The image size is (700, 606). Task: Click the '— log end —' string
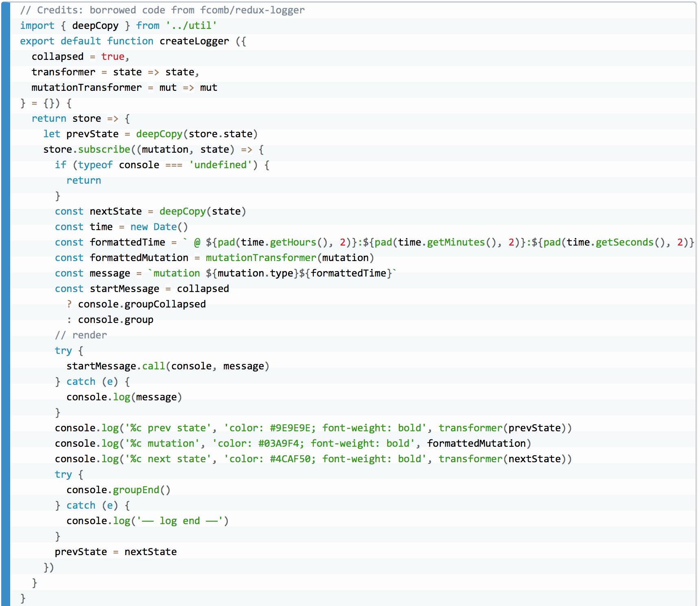[180, 521]
